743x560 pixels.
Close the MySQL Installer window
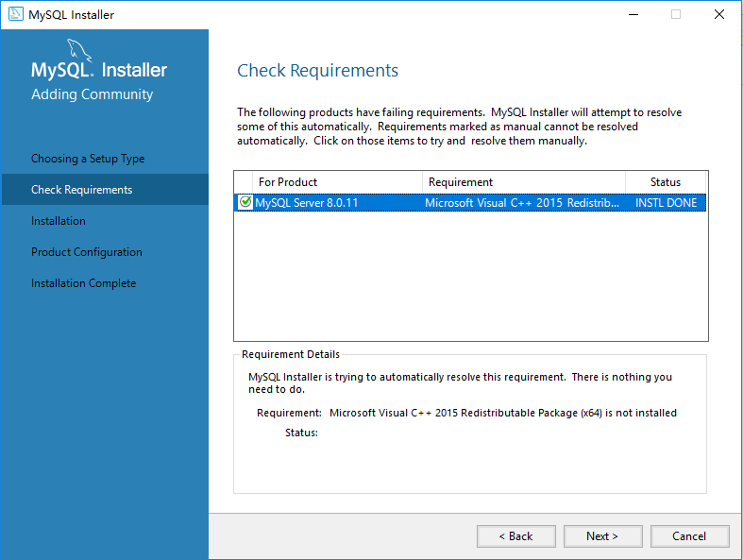pos(718,14)
